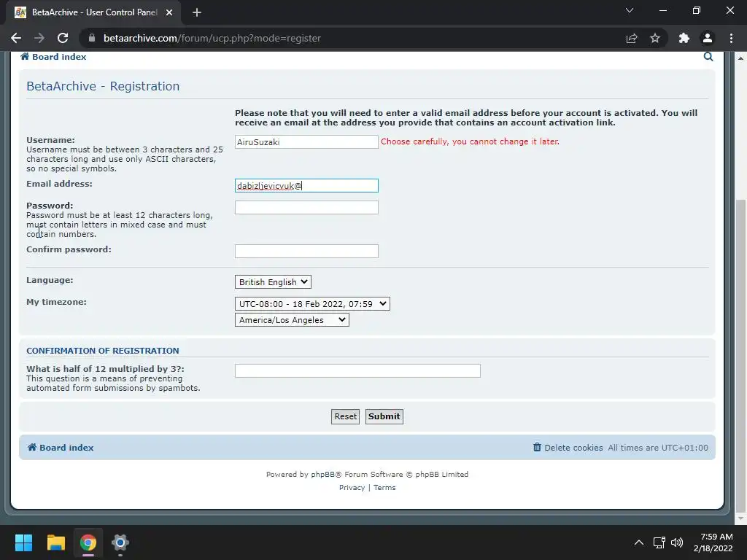Click the 'Choose carefully' red warning text

pyautogui.click(x=471, y=141)
